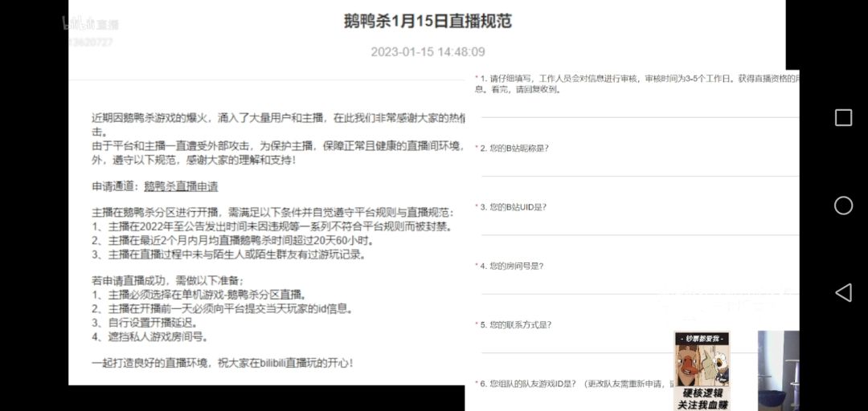The height and width of the screenshot is (411, 868).
Task: Click the heading 若申请直播成功,需做以下准备
Action: (x=168, y=280)
